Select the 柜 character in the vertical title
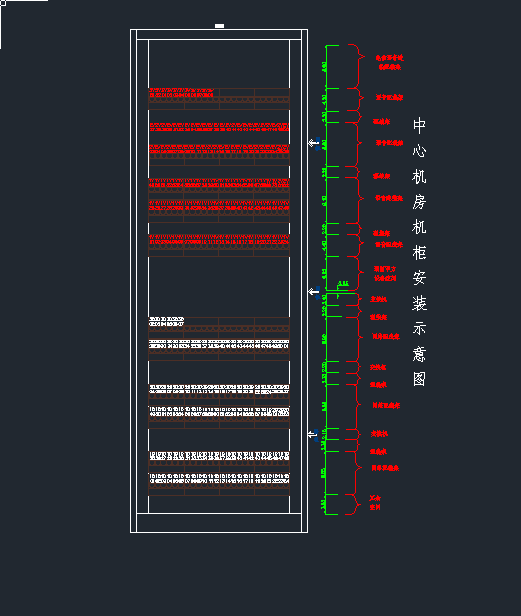This screenshot has width=521, height=616. 419,252
